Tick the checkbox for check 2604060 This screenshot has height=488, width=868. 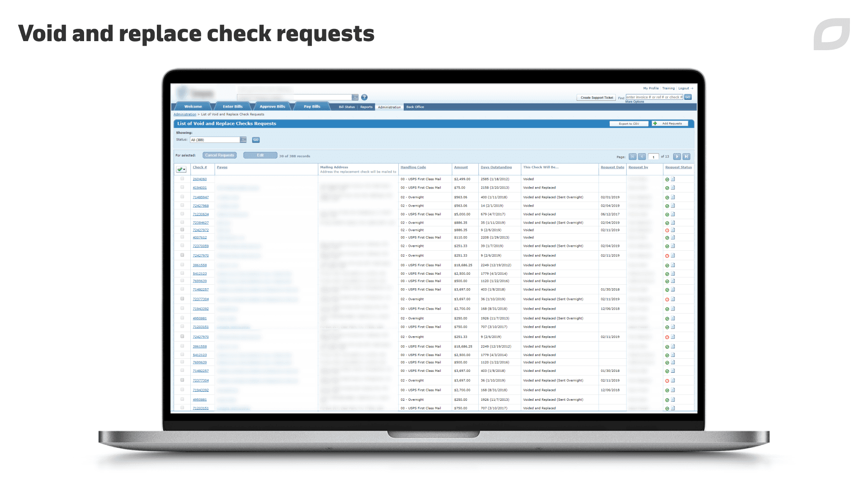[182, 179]
